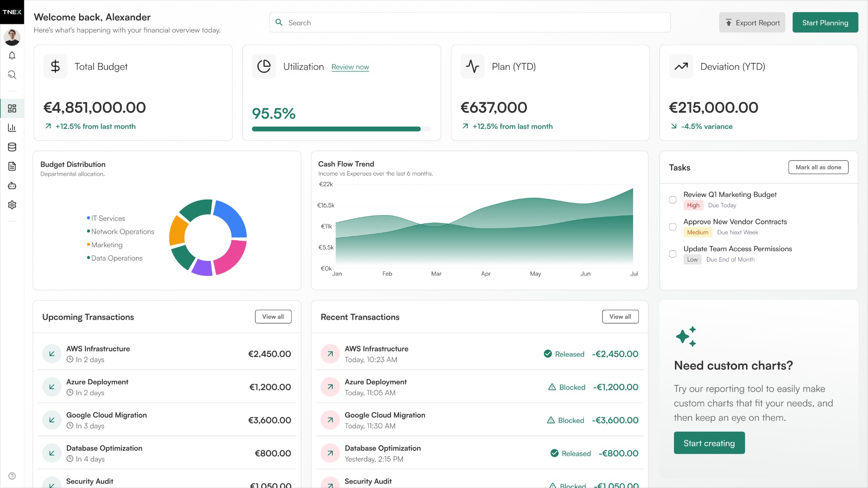The height and width of the screenshot is (488, 868).
Task: Click the €3,600.00 upcoming transaction amount
Action: [270, 420]
